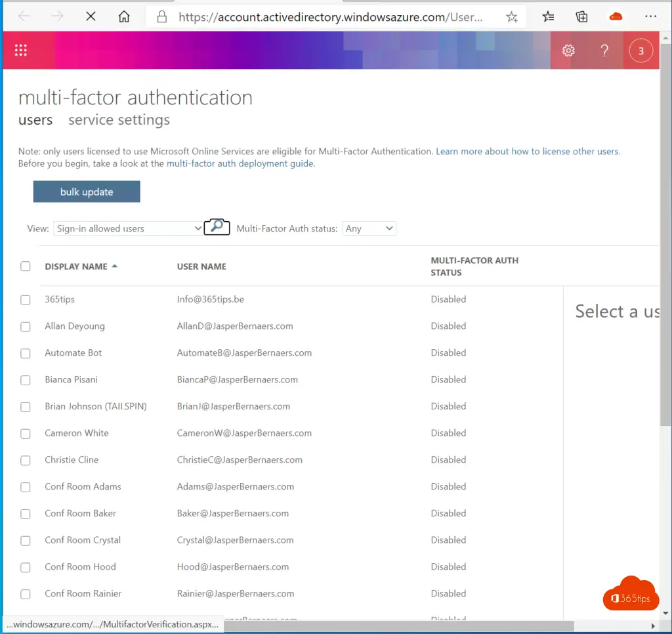Switch to the service settings tab
672x634 pixels.
(119, 120)
